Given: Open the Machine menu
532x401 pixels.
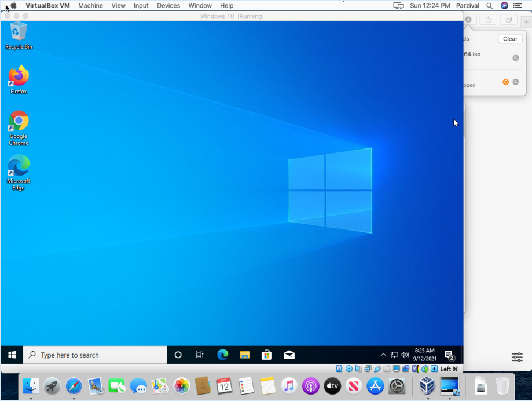Looking at the screenshot, I should coord(90,5).
